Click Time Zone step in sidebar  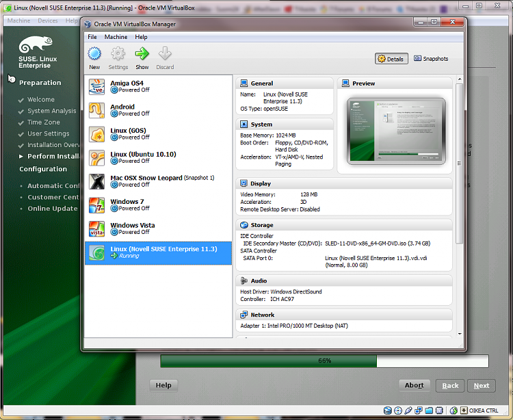tap(44, 122)
